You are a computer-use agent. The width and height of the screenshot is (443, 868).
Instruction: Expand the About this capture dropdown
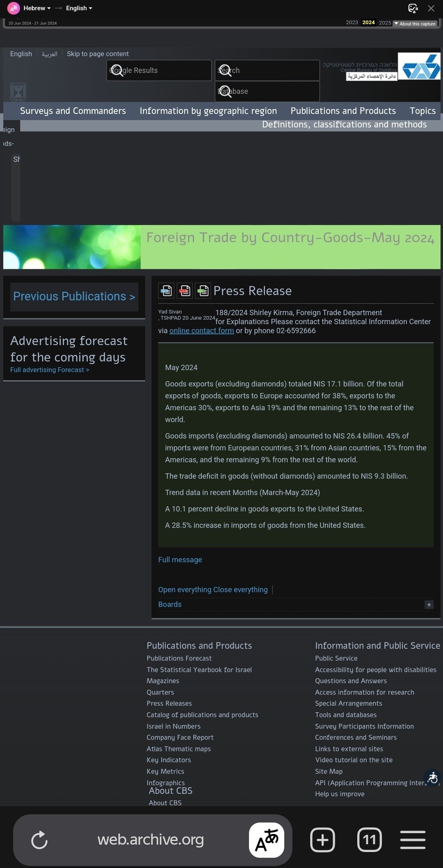click(415, 24)
